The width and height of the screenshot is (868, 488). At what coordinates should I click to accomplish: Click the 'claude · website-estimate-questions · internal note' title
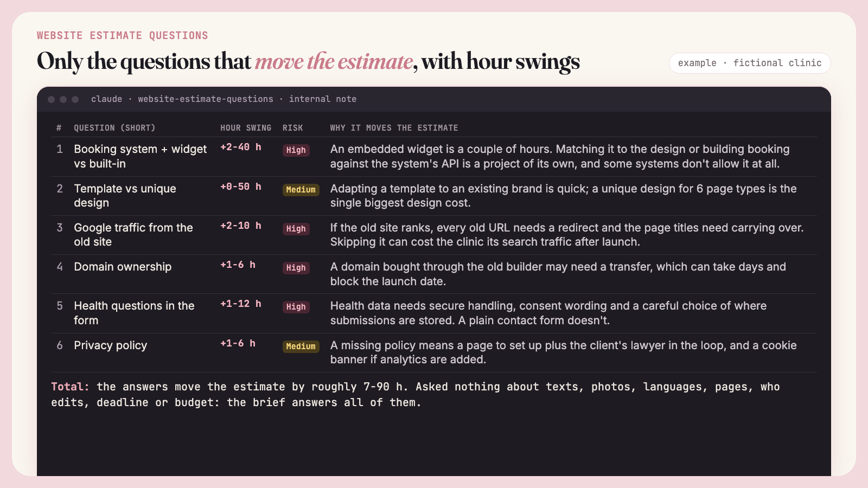click(224, 99)
